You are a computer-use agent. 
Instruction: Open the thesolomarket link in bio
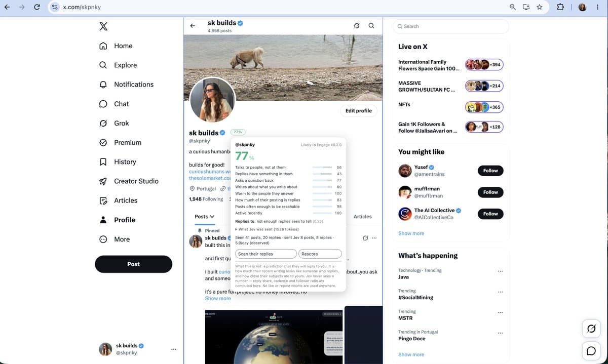210,178
